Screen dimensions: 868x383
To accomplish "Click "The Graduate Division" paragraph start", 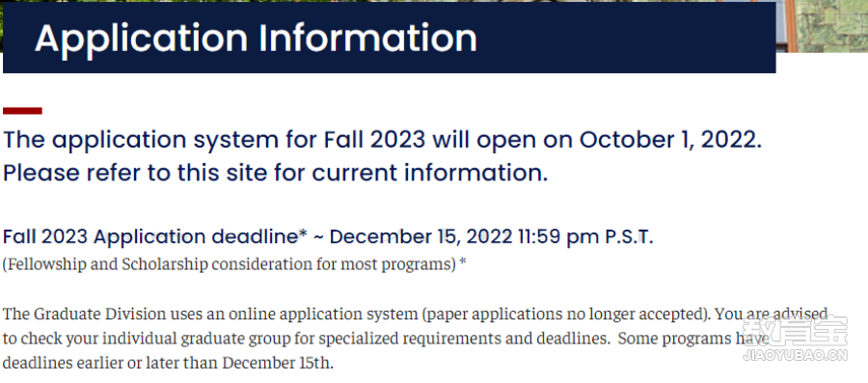I will (x=84, y=314).
